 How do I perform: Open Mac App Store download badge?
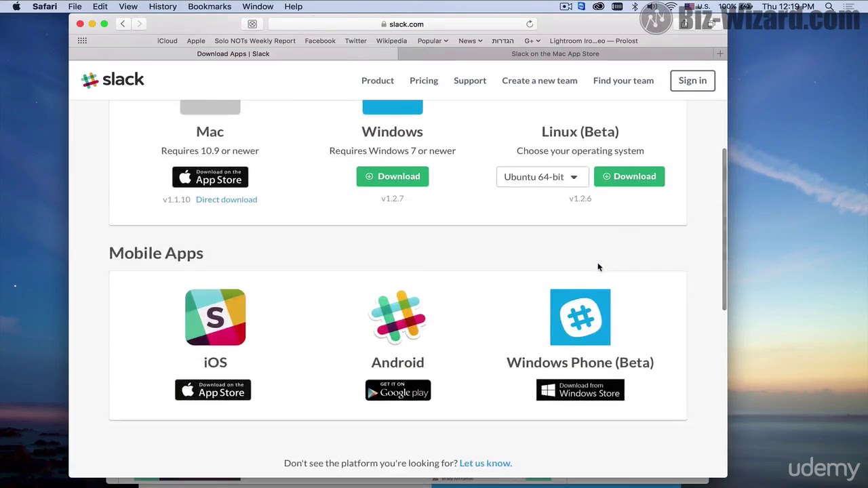(x=210, y=177)
